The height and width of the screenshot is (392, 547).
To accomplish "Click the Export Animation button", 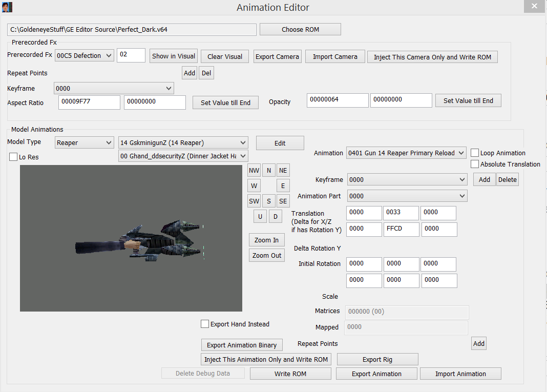I will [377, 374].
